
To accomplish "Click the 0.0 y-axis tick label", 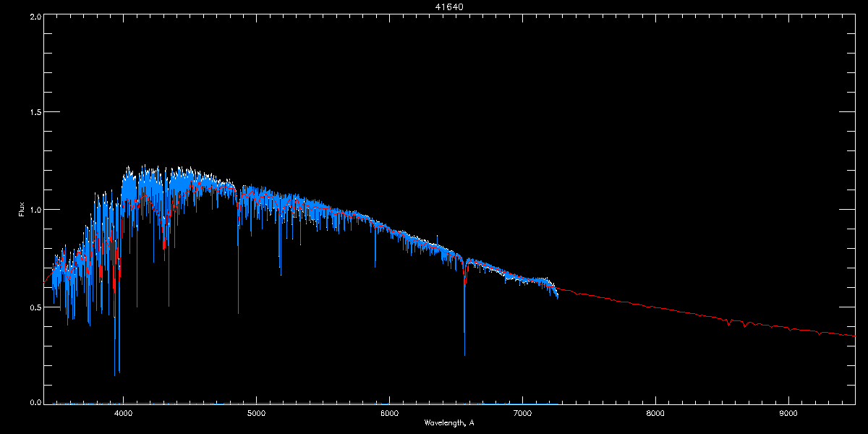I will tap(35, 402).
